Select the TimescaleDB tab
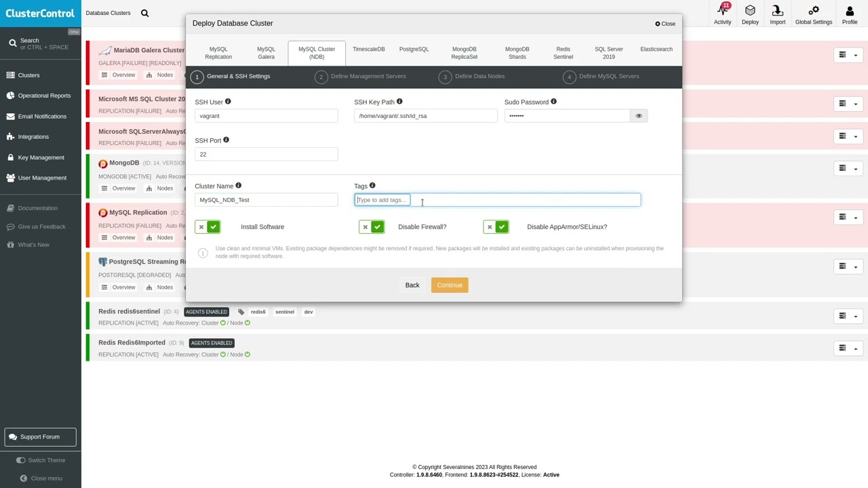The image size is (868, 488). (368, 49)
